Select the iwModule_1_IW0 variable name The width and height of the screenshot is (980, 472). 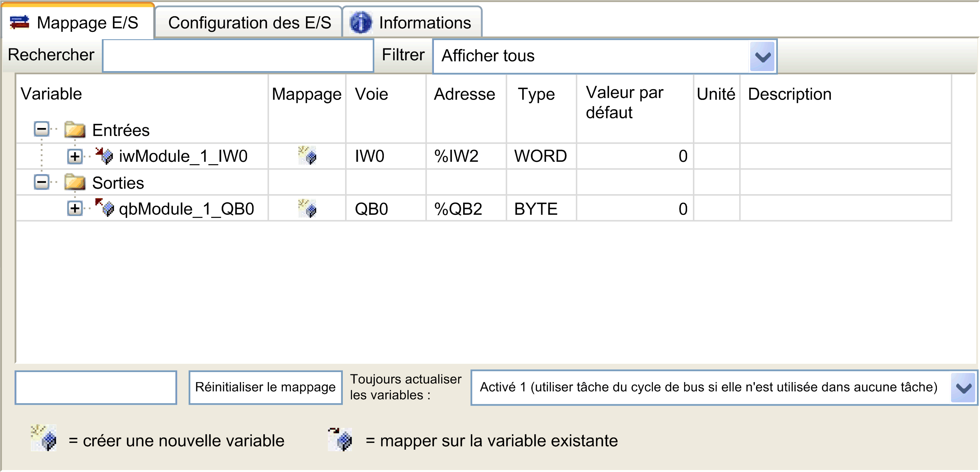pos(183,156)
